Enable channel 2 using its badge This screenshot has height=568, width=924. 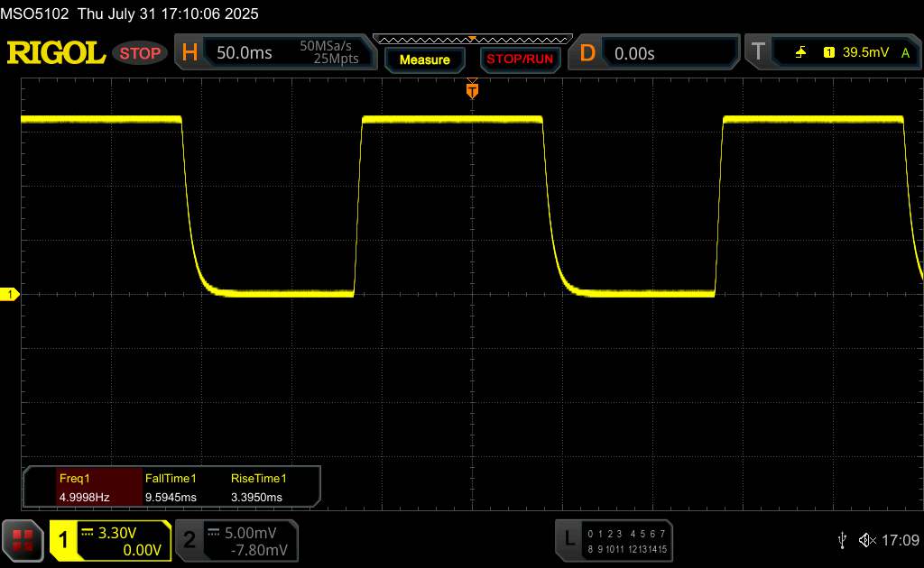189,540
